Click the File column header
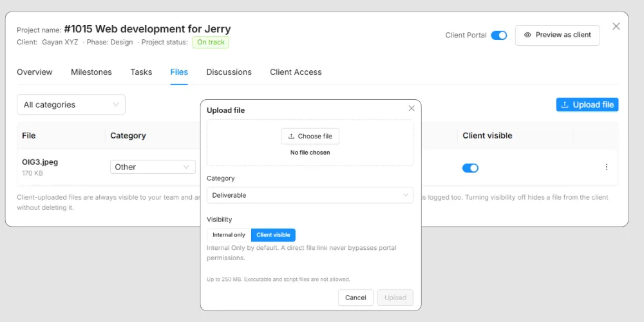 [x=29, y=135]
